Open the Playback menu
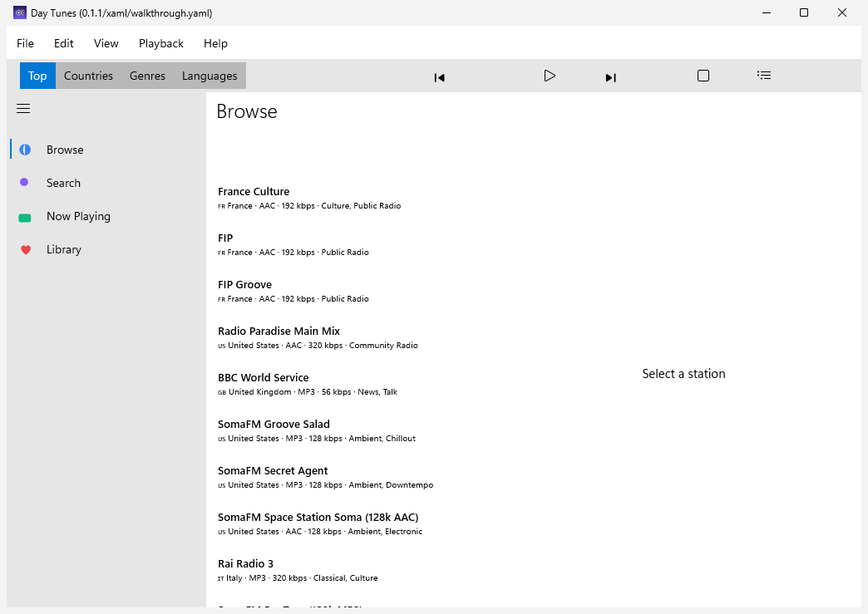868x614 pixels. tap(161, 43)
